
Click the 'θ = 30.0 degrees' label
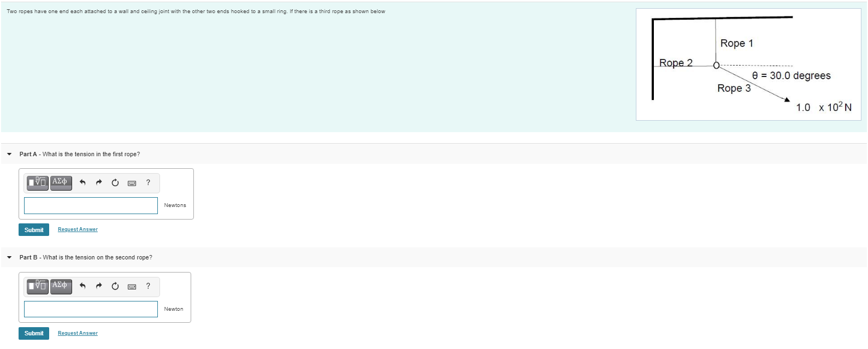point(791,75)
